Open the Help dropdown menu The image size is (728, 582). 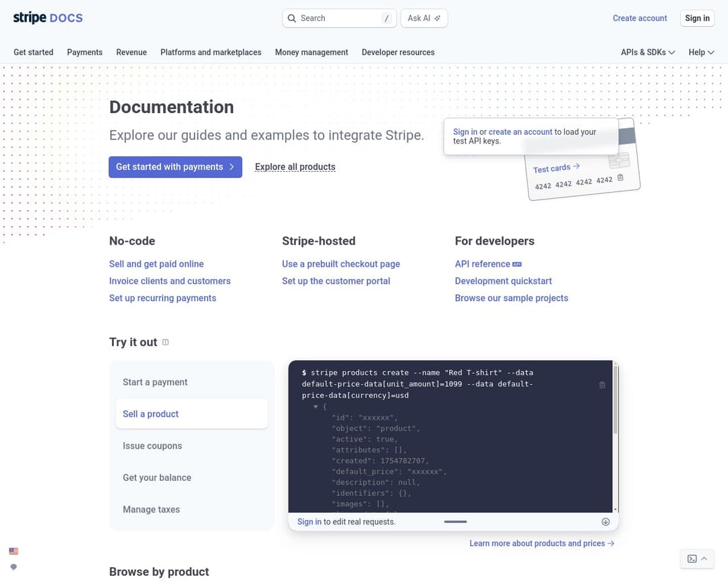pyautogui.click(x=701, y=53)
